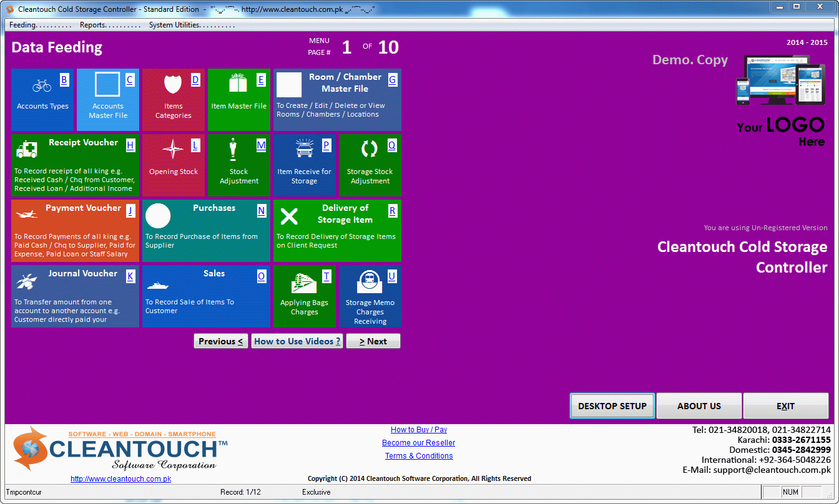This screenshot has height=504, width=839.
Task: Click the Your LOGO Here devices image
Action: click(x=780, y=80)
